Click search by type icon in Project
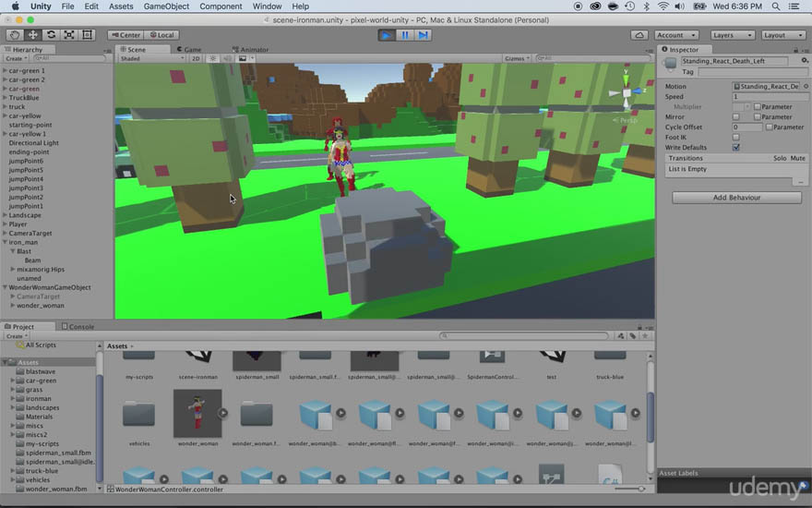This screenshot has height=508, width=812. [x=620, y=336]
